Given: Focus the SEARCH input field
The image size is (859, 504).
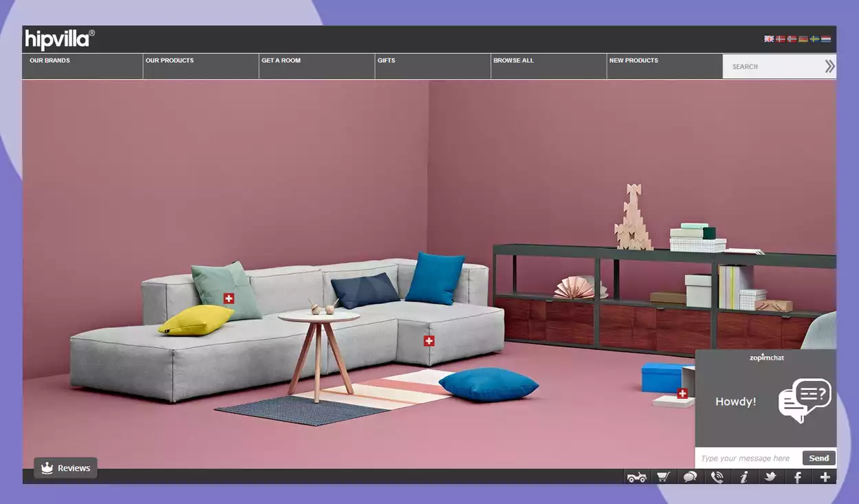Looking at the screenshot, I should pyautogui.click(x=773, y=67).
